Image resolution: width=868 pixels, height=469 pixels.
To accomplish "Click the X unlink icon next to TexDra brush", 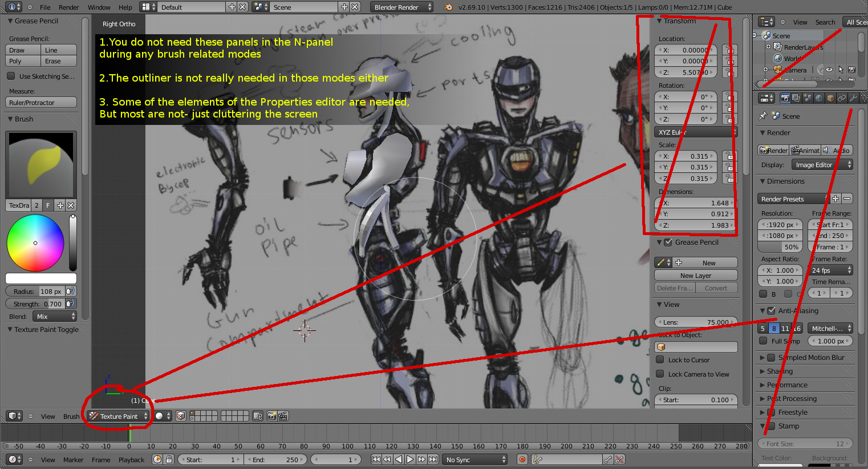I will coord(71,205).
